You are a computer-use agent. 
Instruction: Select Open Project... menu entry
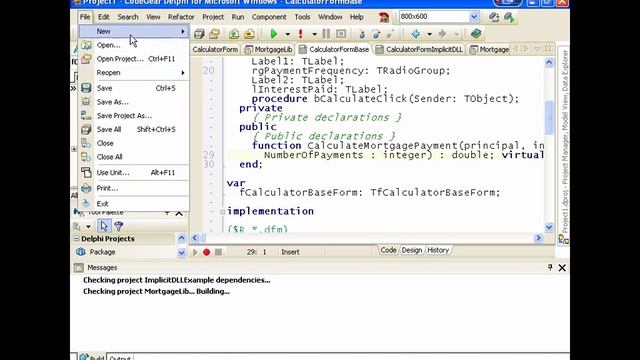133,59
